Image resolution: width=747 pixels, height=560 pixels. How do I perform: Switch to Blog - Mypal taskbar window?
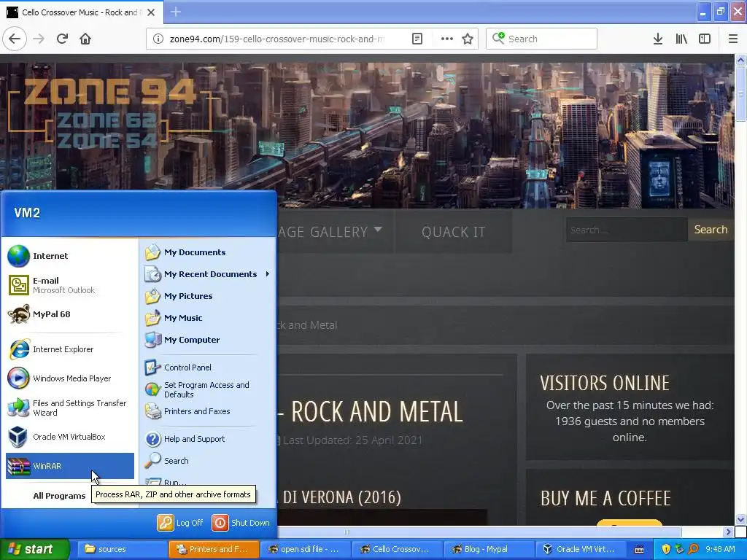click(x=489, y=549)
